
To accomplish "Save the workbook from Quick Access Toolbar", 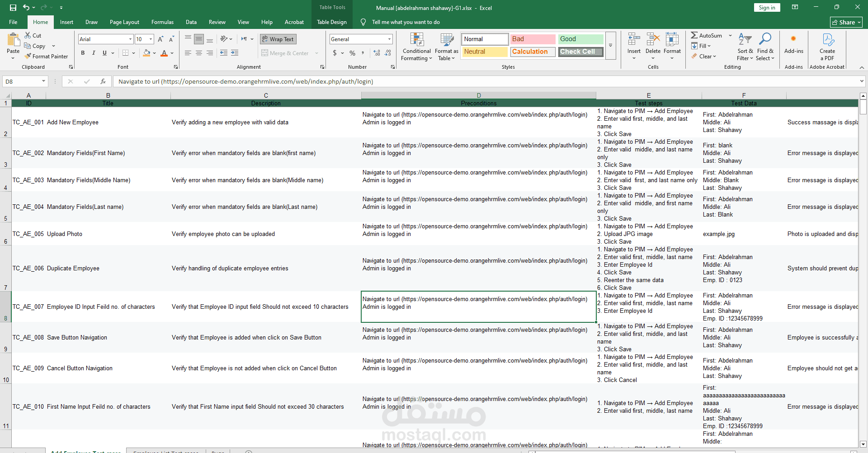I will tap(13, 8).
